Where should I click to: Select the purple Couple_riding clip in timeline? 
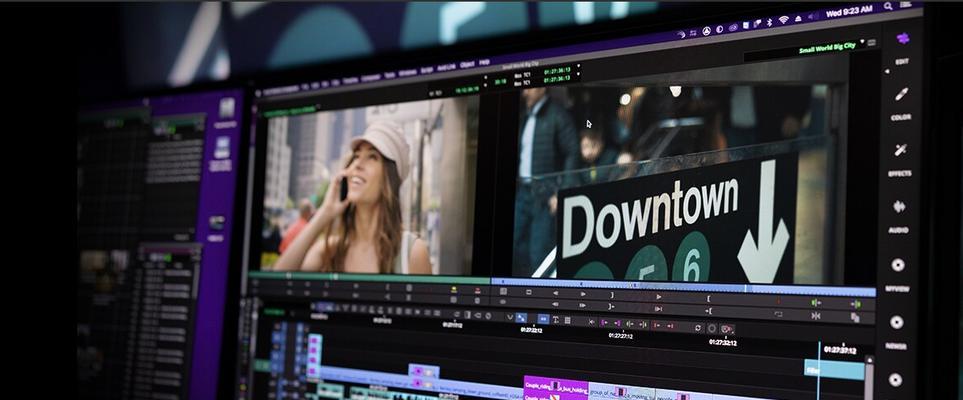click(556, 386)
